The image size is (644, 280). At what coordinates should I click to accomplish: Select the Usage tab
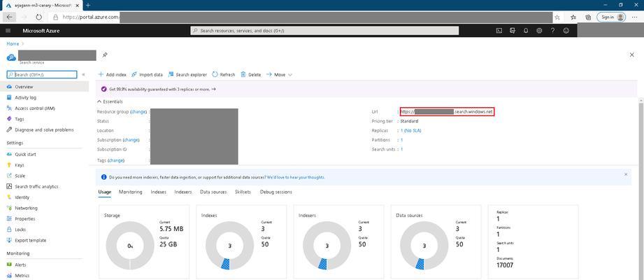point(104,192)
